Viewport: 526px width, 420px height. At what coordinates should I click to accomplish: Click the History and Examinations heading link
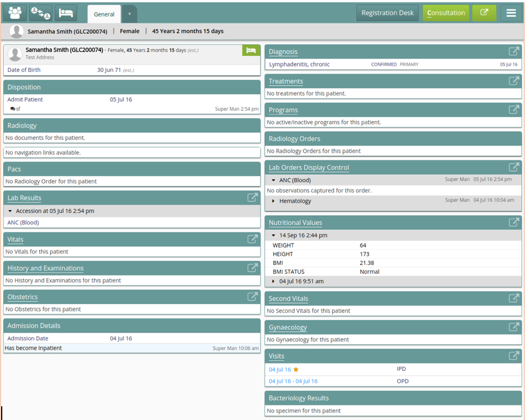point(45,268)
